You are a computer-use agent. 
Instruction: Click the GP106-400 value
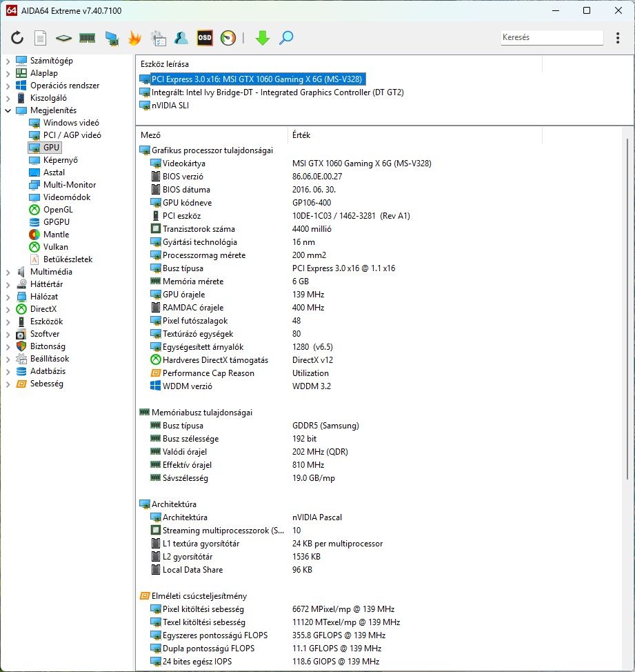click(x=311, y=203)
